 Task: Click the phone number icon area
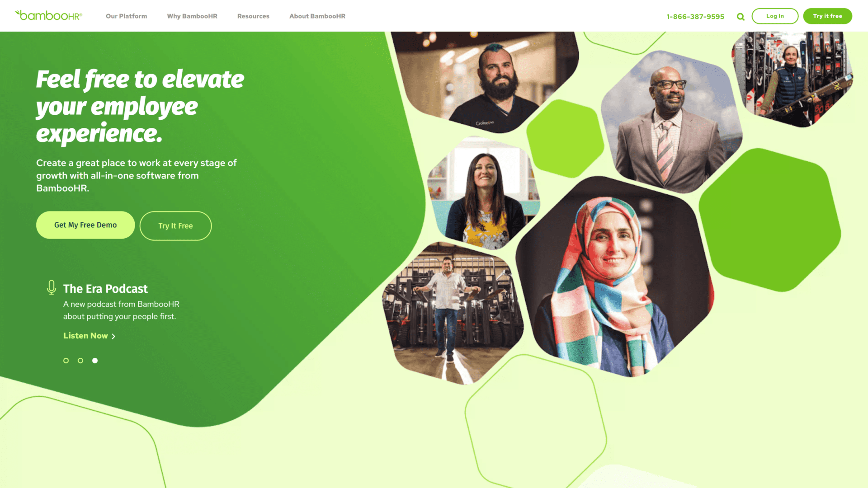695,16
